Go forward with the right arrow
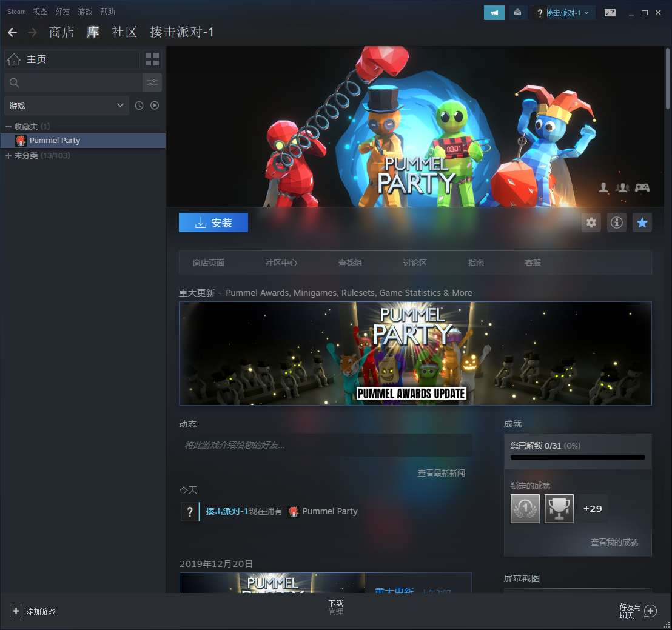 point(32,32)
